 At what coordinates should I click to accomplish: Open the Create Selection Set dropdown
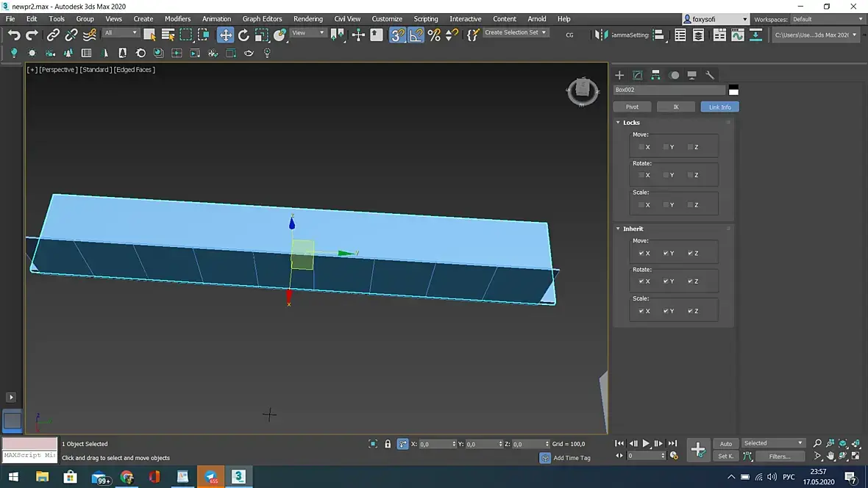coord(516,32)
